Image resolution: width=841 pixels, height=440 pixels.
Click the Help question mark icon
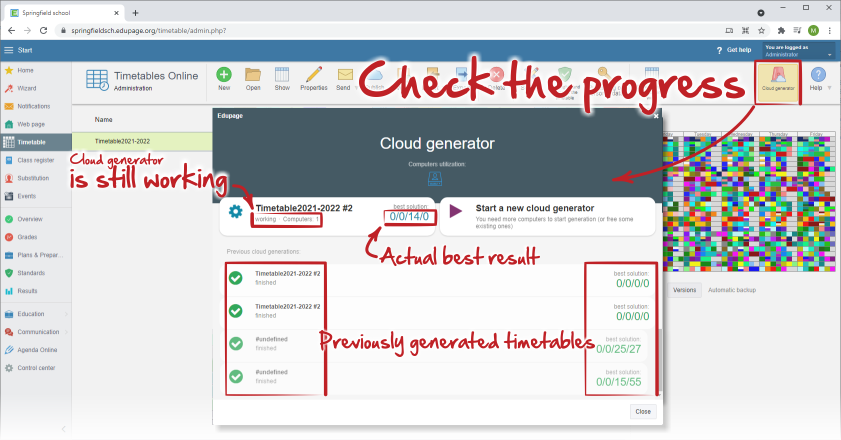coord(817,75)
